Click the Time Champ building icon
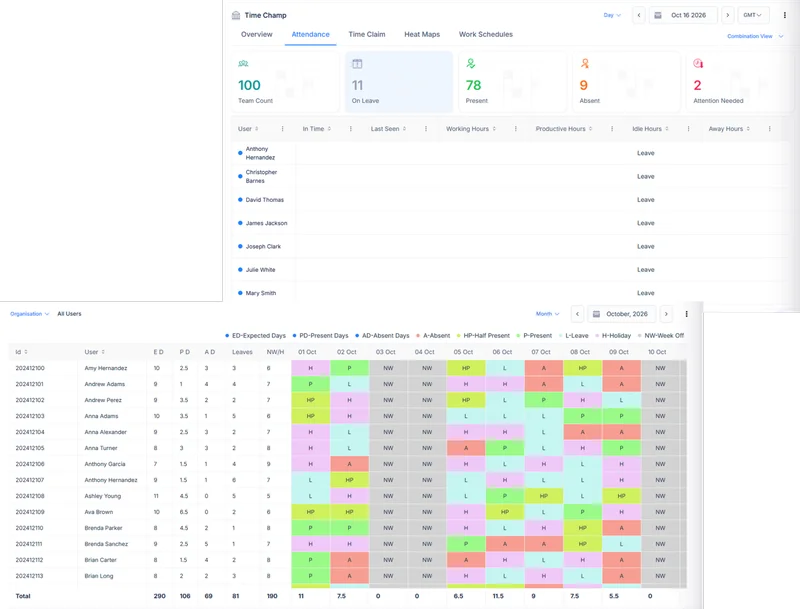This screenshot has width=800, height=609. pos(236,15)
